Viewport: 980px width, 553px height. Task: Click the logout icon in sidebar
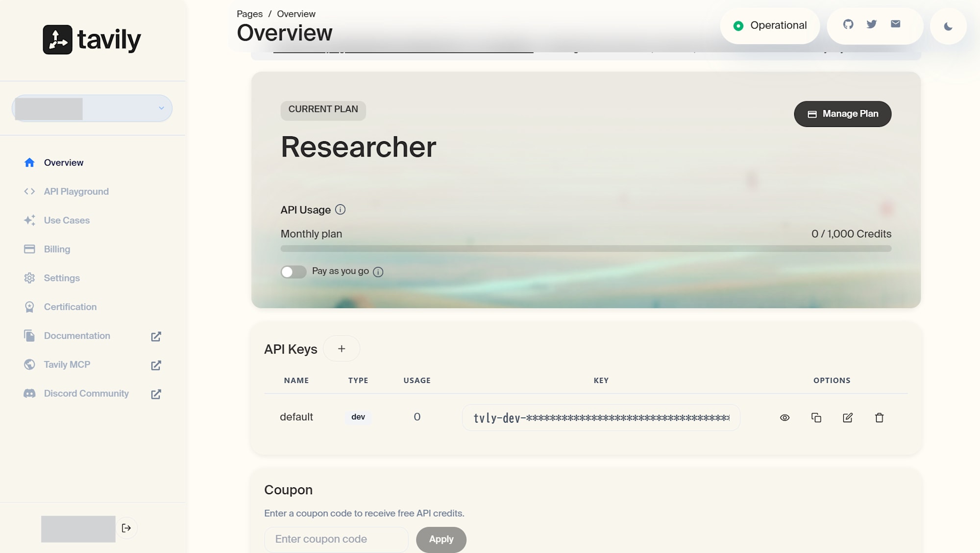[x=126, y=528]
